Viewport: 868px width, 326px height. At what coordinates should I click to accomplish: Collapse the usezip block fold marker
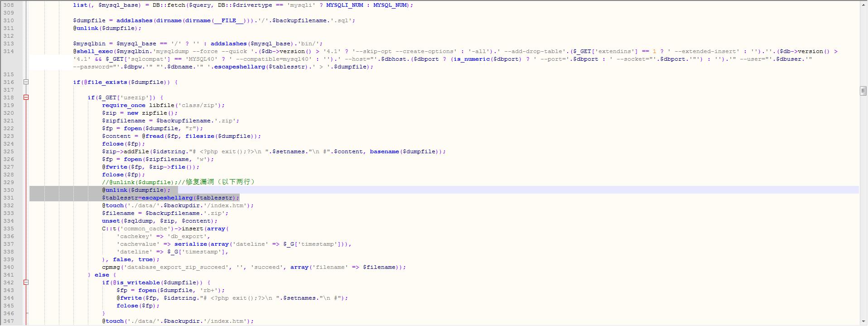26,97
